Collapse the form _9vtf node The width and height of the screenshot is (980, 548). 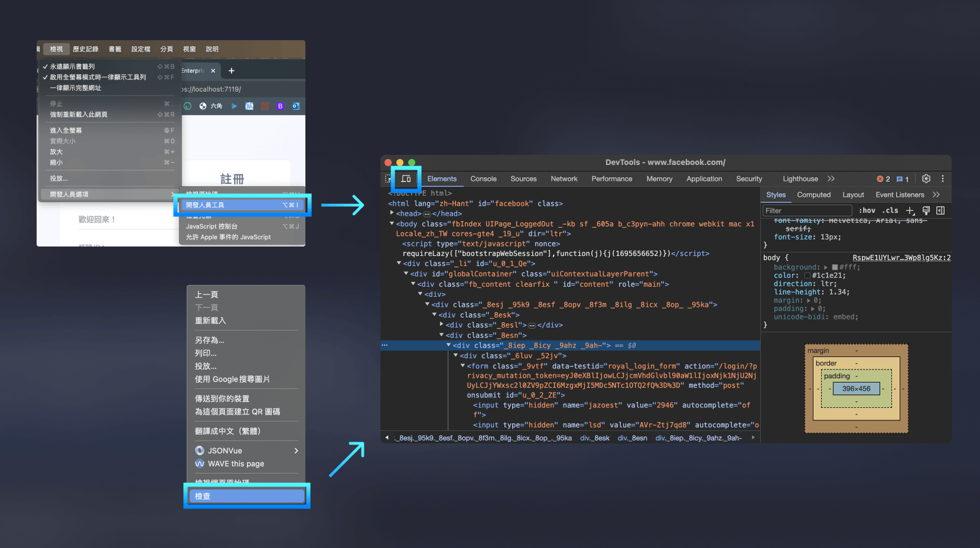coord(463,365)
